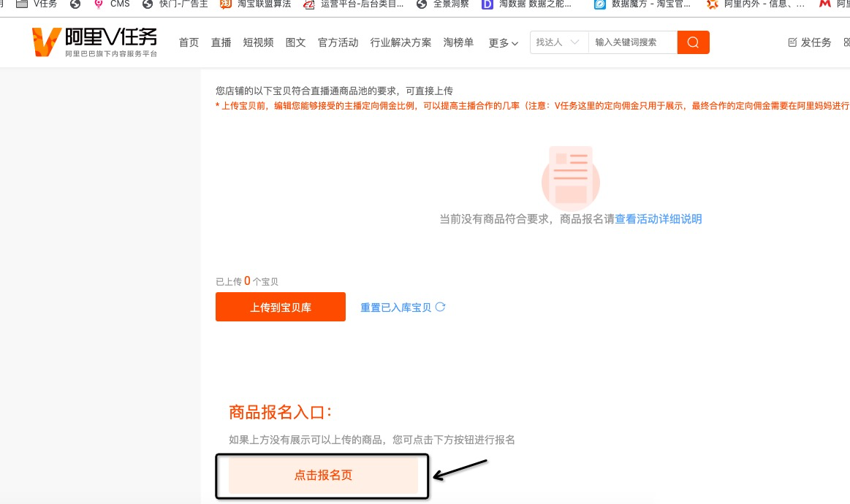Click the keyword search input field
Screen dimensions: 850x504
pos(633,42)
